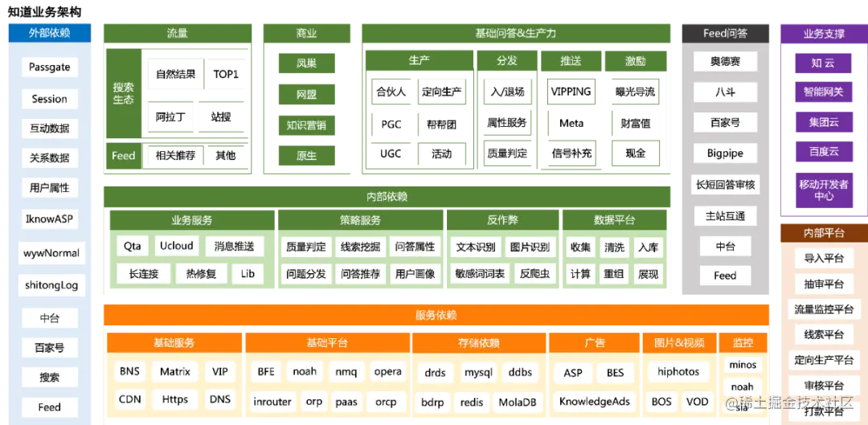The width and height of the screenshot is (868, 425).
Task: Select the BFE box under 基础平台
Action: coord(266,371)
